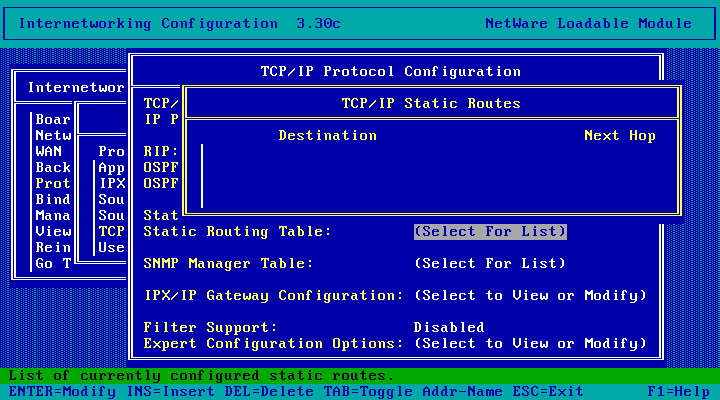Image resolution: width=720 pixels, height=400 pixels.
Task: Click DEL=Delete in the key bar
Action: click(x=269, y=392)
